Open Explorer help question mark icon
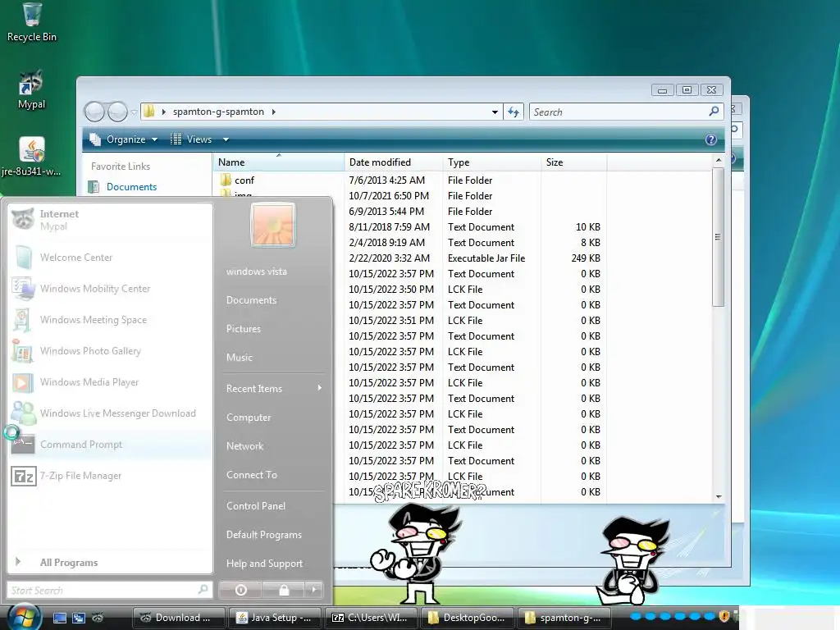The image size is (840, 630). pyautogui.click(x=711, y=139)
